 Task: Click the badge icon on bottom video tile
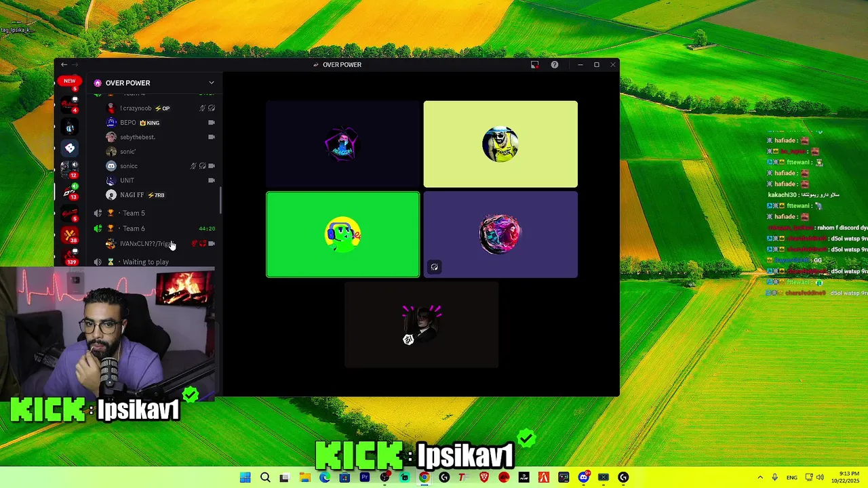[x=408, y=340]
